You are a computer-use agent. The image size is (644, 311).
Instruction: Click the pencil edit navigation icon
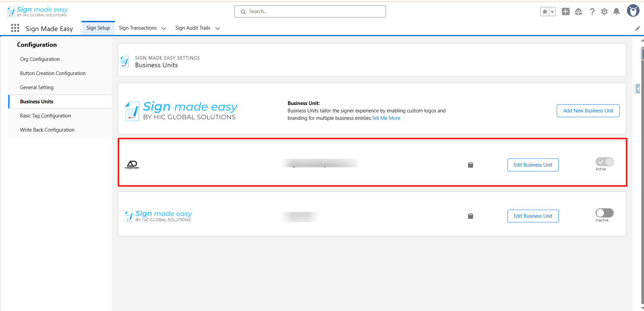(637, 29)
